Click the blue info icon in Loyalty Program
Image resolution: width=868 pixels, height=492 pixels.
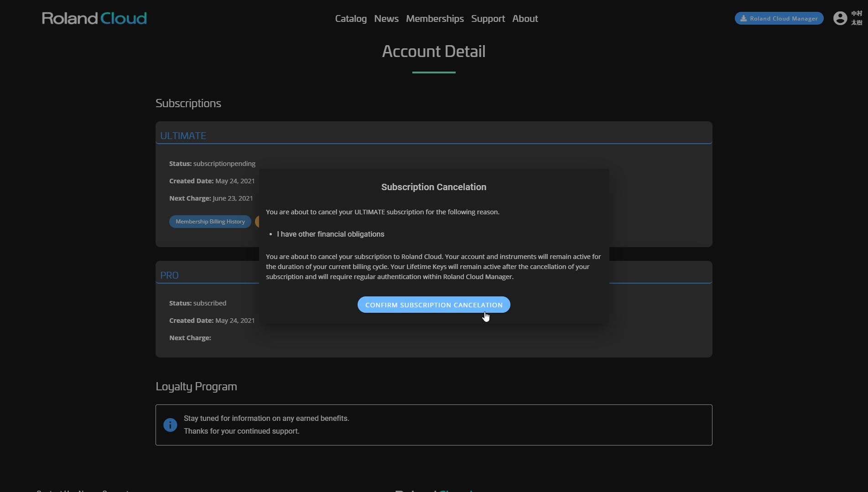coord(170,425)
